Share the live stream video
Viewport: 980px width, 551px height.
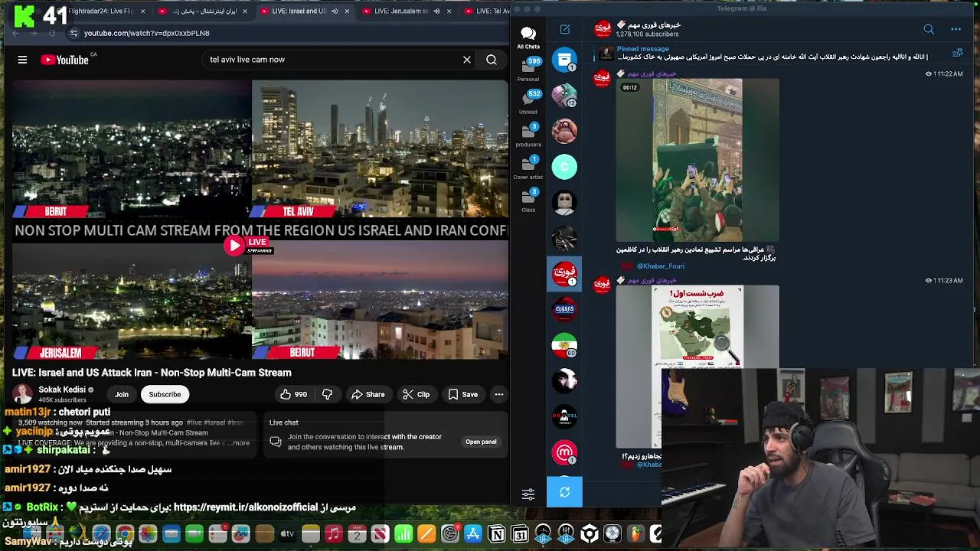pyautogui.click(x=368, y=394)
